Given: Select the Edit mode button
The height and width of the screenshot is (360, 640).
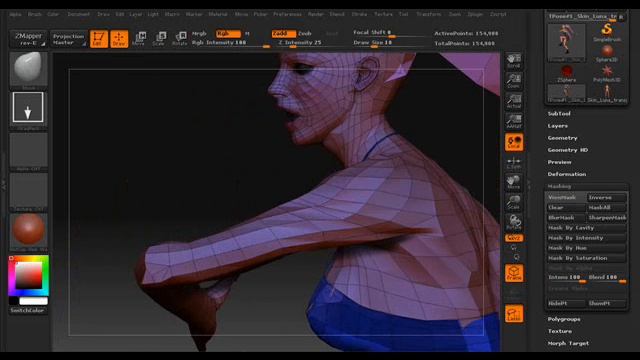Looking at the screenshot, I should click(98, 39).
